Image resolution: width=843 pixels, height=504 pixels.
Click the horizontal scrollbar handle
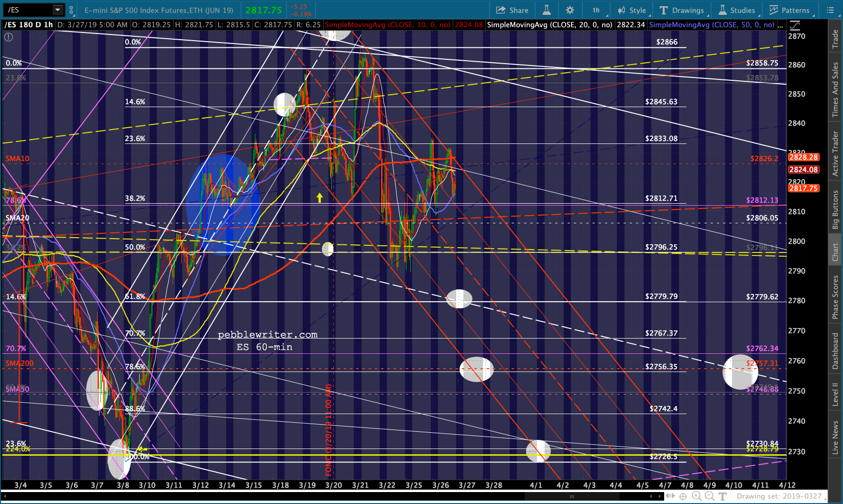click(x=572, y=496)
